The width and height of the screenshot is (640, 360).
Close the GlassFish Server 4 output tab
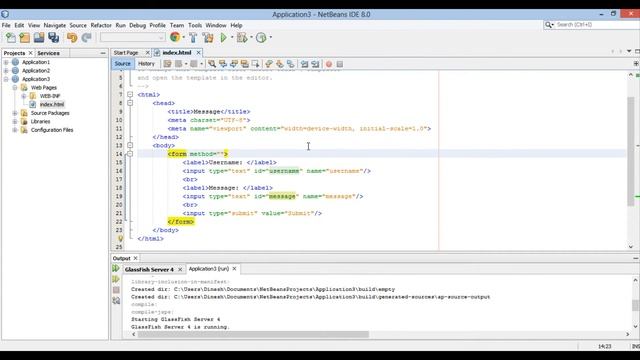(180, 269)
